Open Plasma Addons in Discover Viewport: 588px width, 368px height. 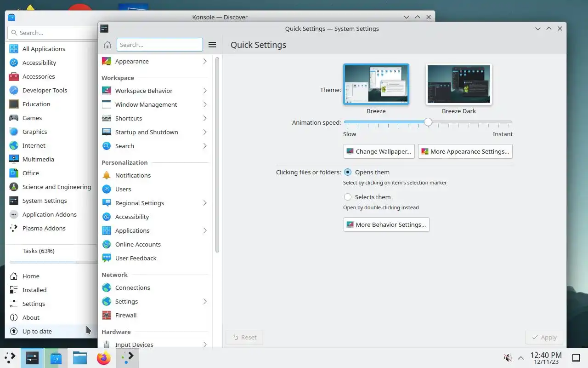[51, 228]
